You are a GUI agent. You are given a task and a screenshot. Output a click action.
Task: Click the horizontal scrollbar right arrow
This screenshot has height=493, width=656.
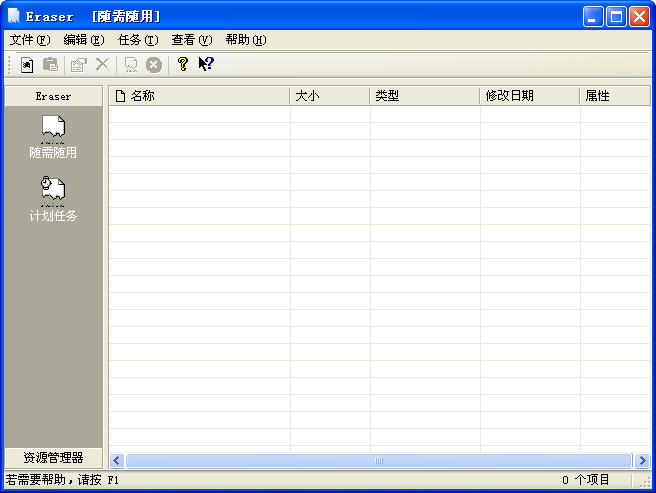coord(640,460)
